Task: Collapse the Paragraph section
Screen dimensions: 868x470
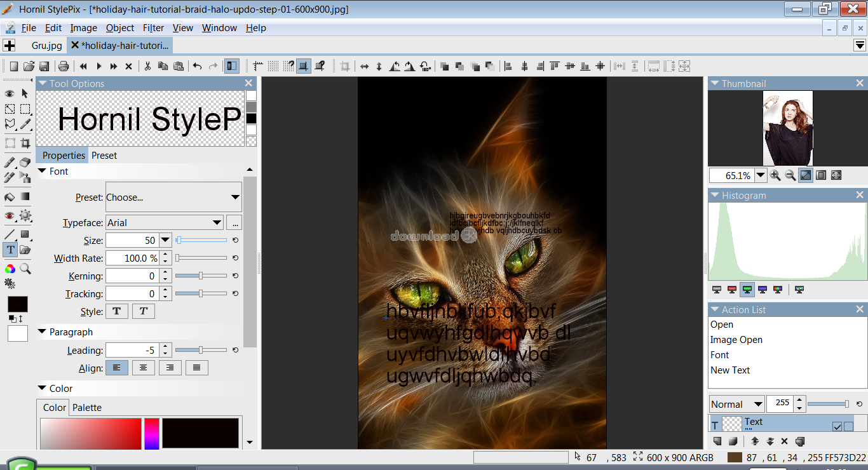Action: pos(43,332)
